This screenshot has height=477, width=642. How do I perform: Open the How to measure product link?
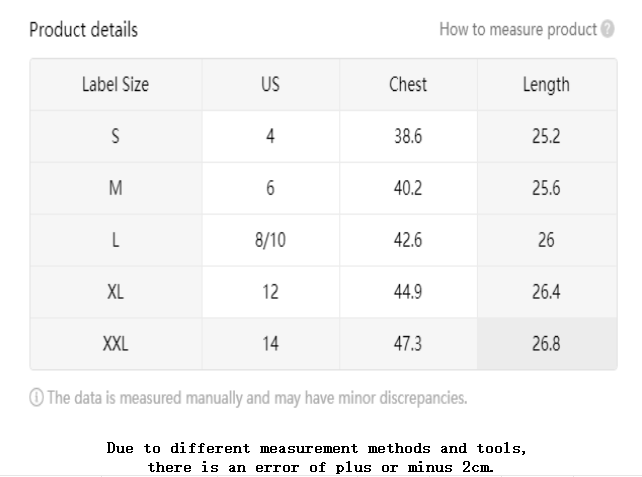518,29
